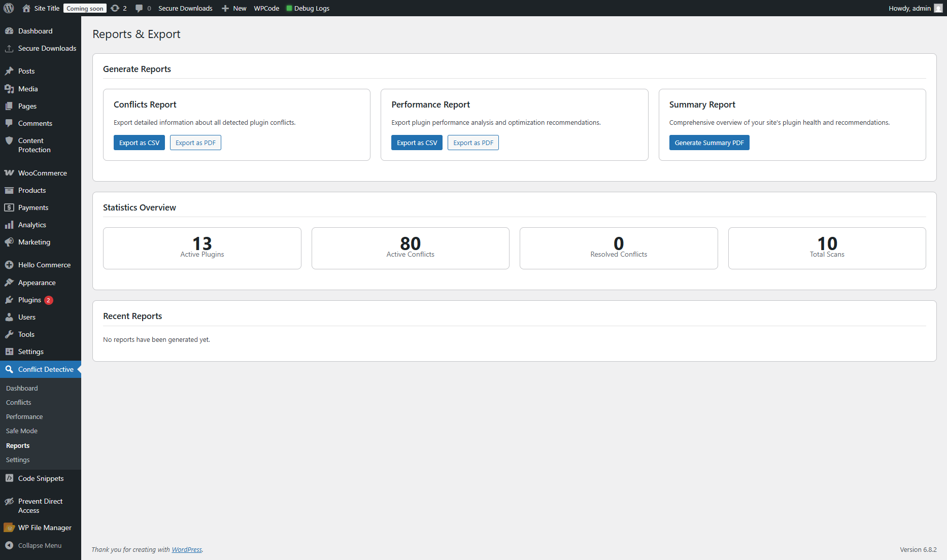Click the Active Conflicts statistic card

tap(410, 248)
